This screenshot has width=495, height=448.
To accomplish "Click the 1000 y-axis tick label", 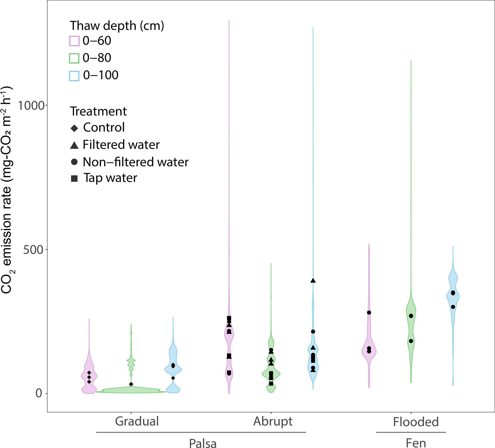I will [31, 106].
